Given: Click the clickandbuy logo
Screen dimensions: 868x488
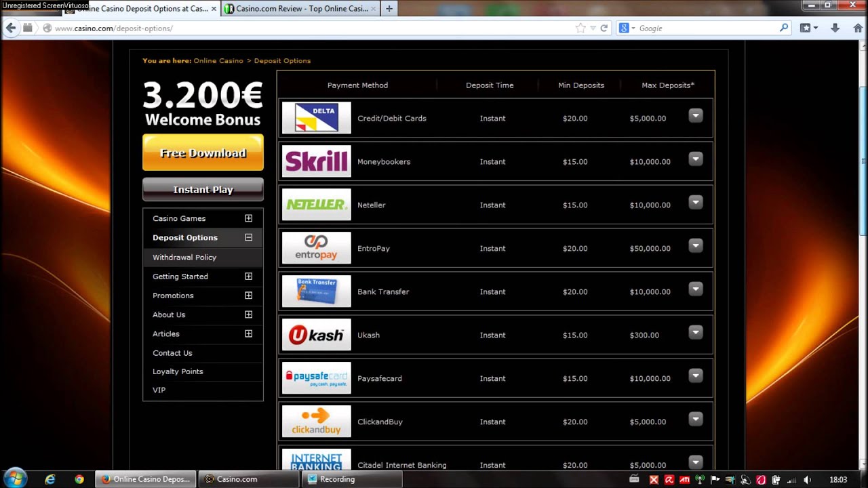Looking at the screenshot, I should 317,422.
